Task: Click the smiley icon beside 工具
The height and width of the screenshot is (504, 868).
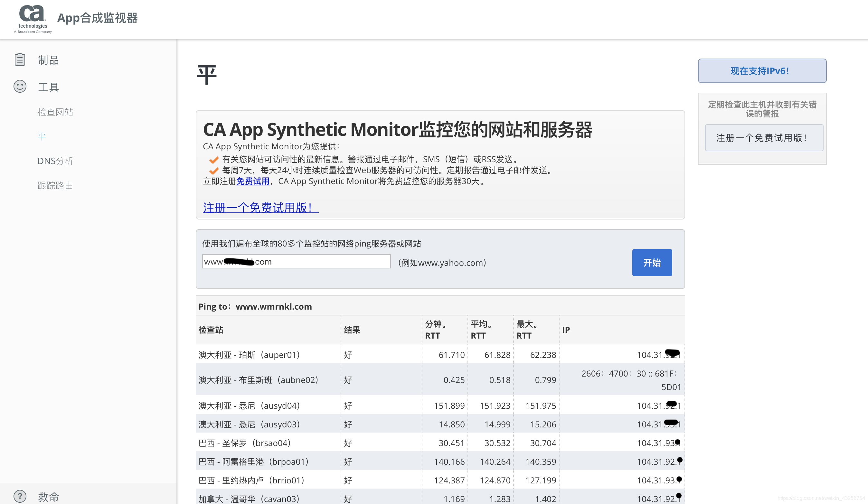Action: (x=20, y=86)
